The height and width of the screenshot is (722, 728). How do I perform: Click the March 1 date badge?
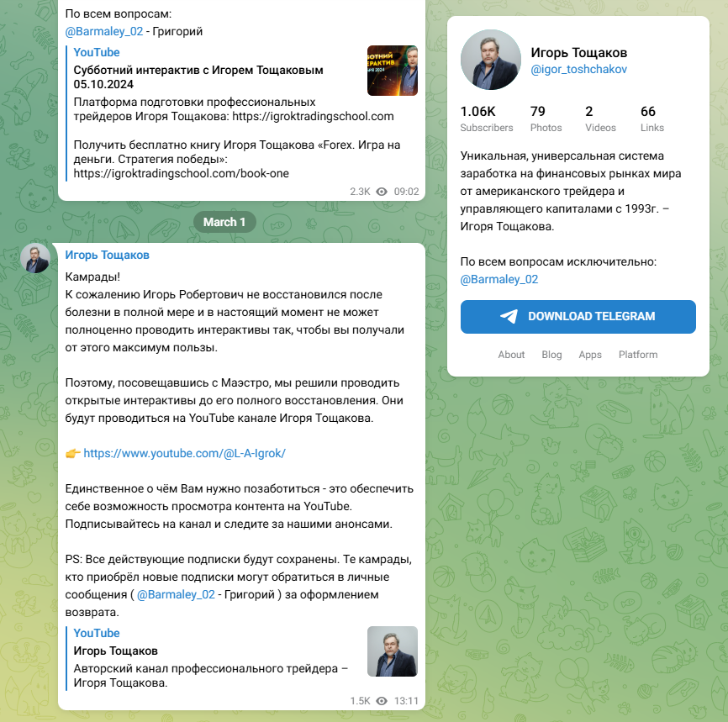pyautogui.click(x=224, y=222)
